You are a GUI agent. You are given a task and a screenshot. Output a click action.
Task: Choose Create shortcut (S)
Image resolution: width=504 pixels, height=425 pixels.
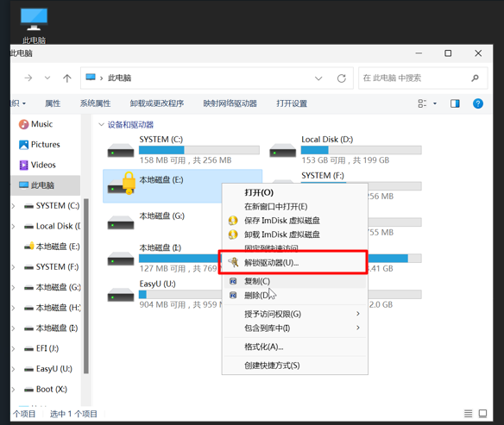295,366
